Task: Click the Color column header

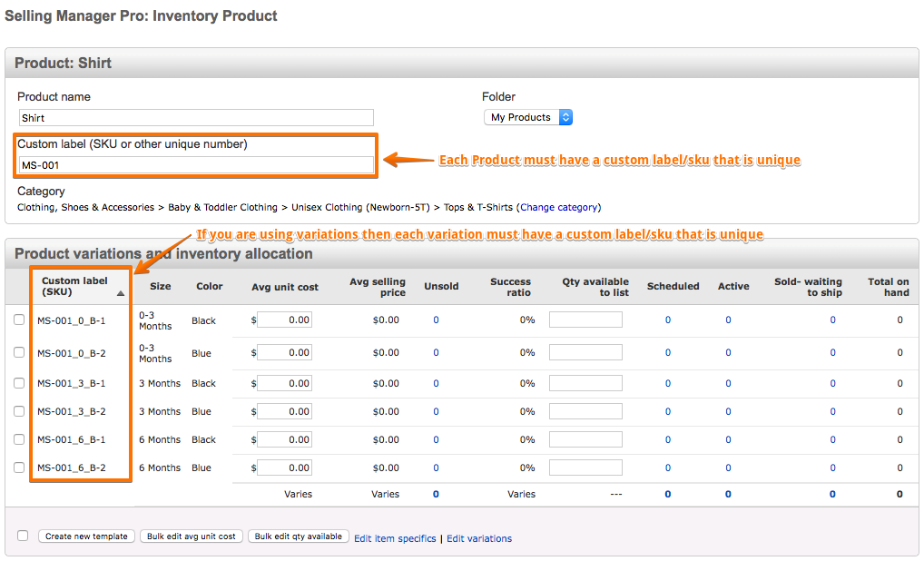Action: coord(209,286)
